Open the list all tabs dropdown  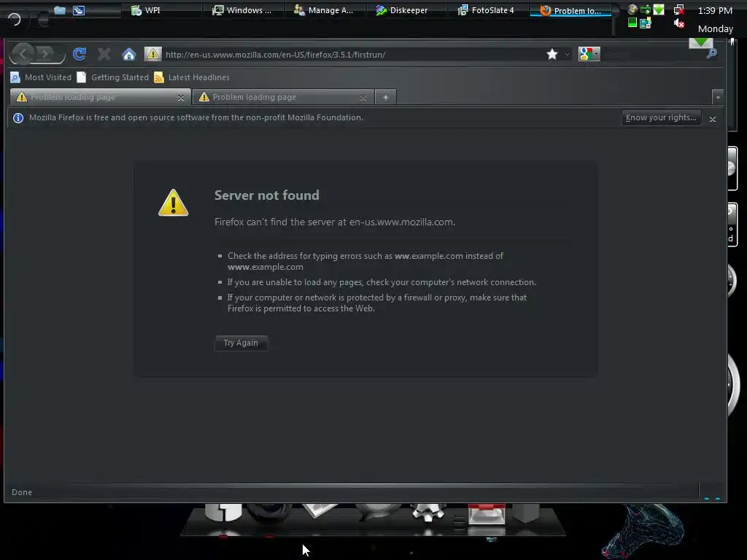718,97
